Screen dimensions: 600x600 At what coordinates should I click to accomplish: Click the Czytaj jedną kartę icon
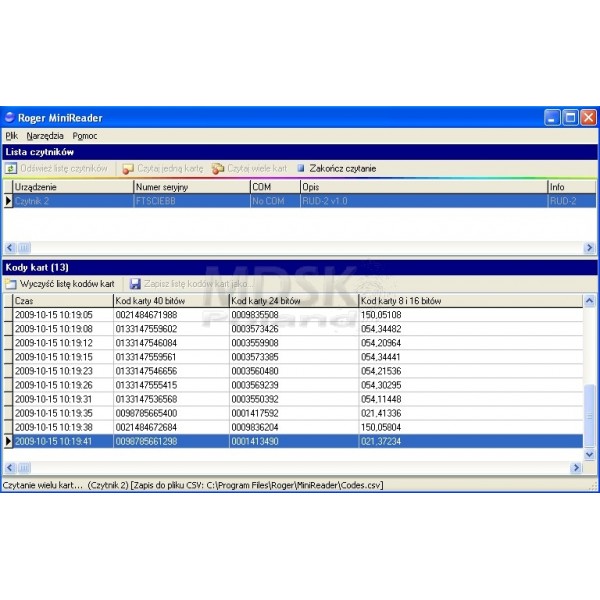(127, 169)
